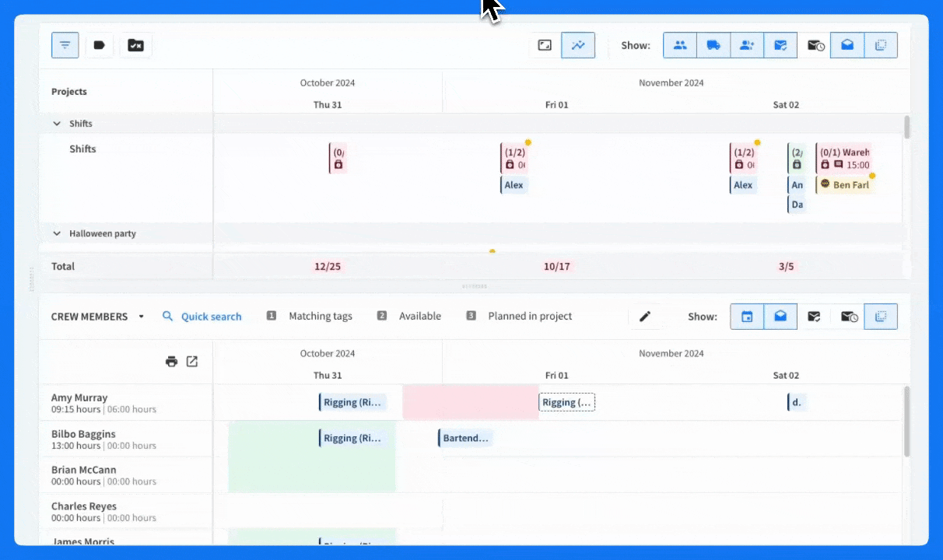Toggle show transport truck in projects
943x560 pixels.
click(713, 45)
